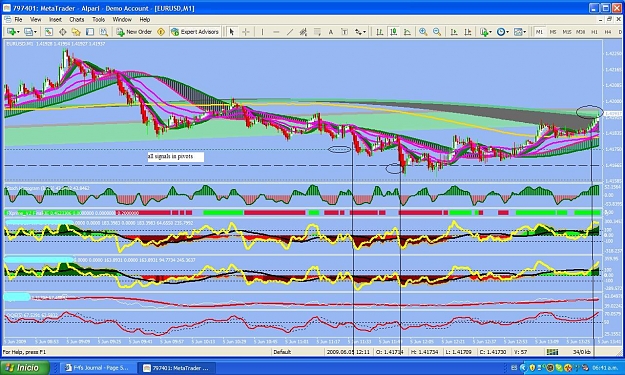The width and height of the screenshot is (625, 375).
Task: Toggle the Data Window crosshair-circle icon
Action: 63,32
